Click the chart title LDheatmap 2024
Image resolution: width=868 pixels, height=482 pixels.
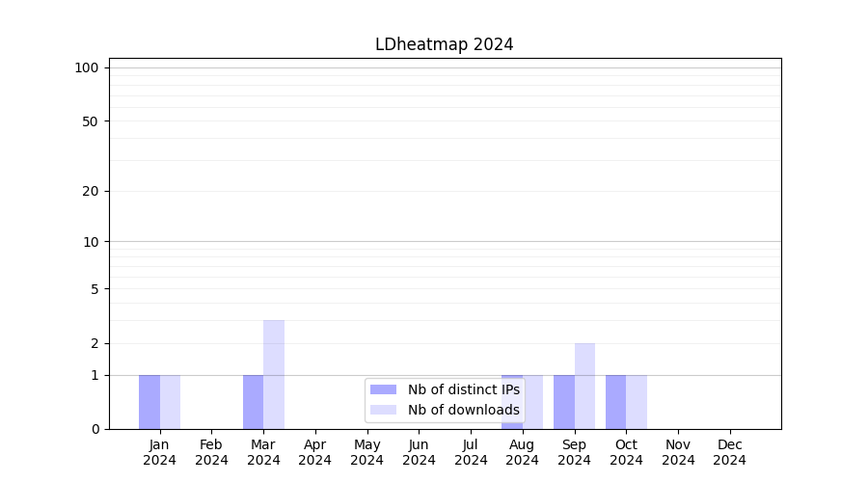(444, 44)
